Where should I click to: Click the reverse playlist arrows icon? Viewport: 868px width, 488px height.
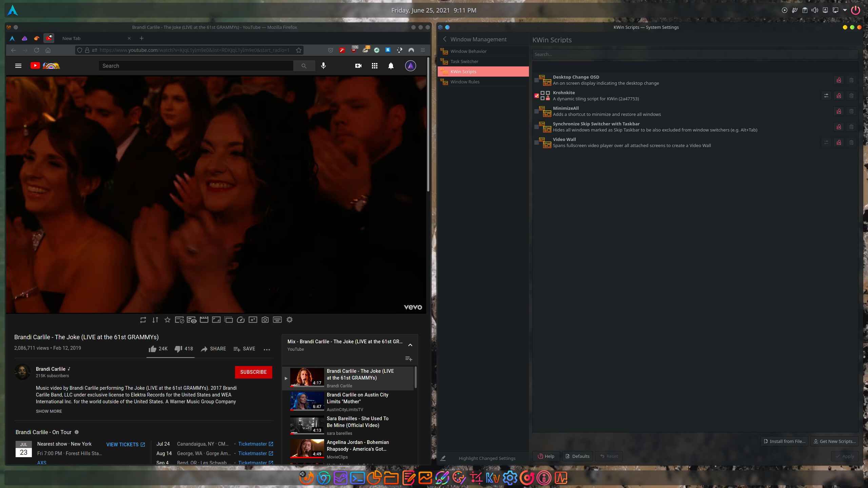click(155, 320)
